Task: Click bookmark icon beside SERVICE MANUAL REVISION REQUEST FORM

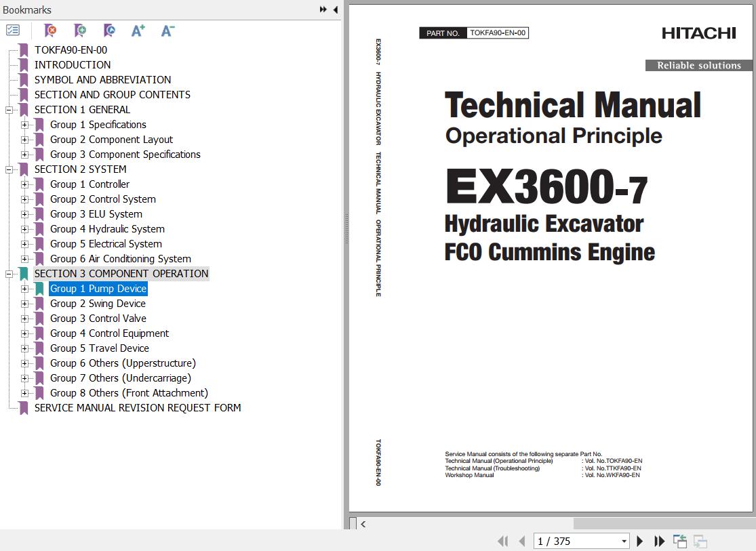Action: [23, 408]
